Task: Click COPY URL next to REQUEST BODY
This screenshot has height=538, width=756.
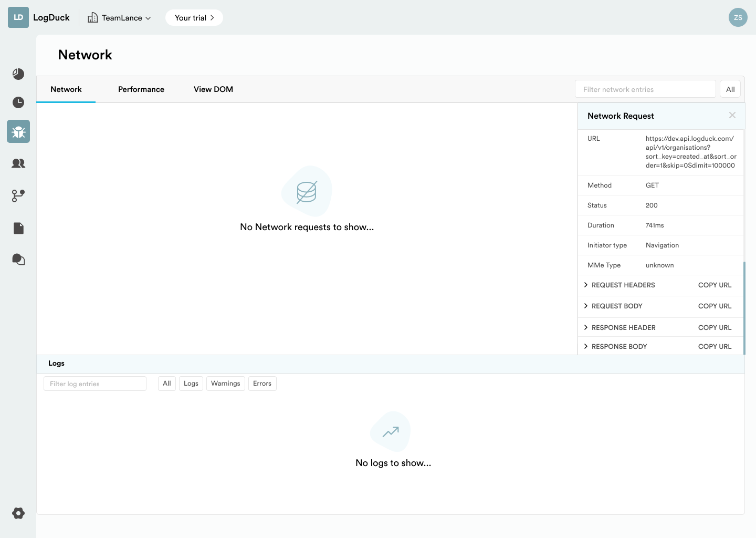Action: [715, 306]
